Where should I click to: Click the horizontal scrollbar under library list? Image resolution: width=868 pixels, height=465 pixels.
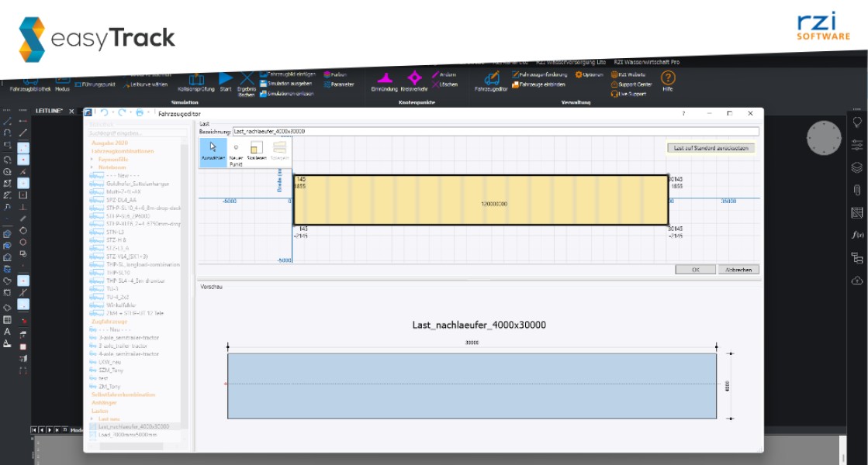132,446
